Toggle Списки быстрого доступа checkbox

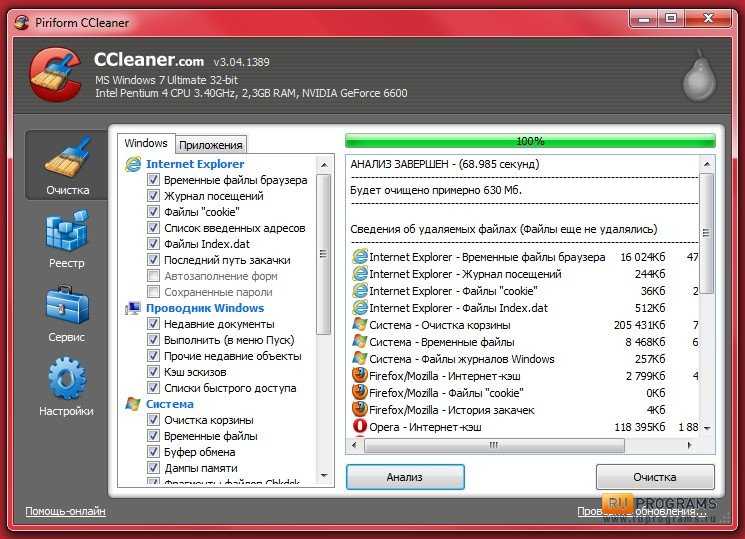click(x=153, y=388)
